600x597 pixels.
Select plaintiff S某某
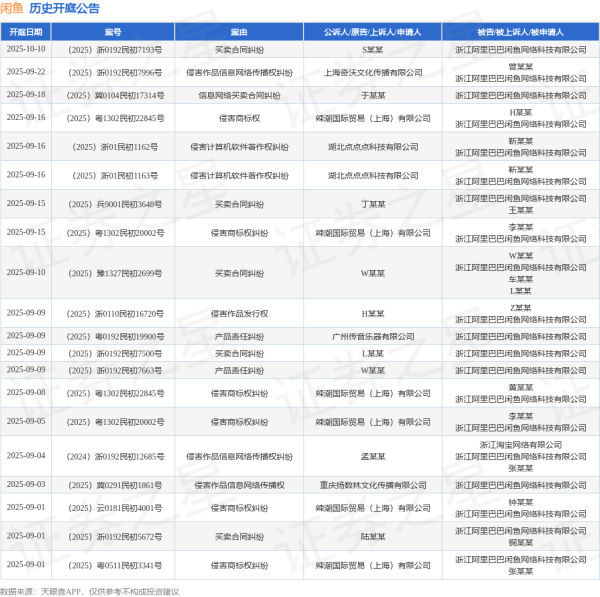[373, 50]
